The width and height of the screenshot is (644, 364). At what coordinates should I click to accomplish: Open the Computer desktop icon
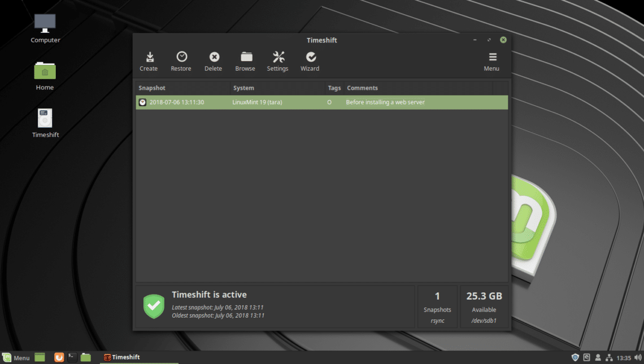(45, 28)
